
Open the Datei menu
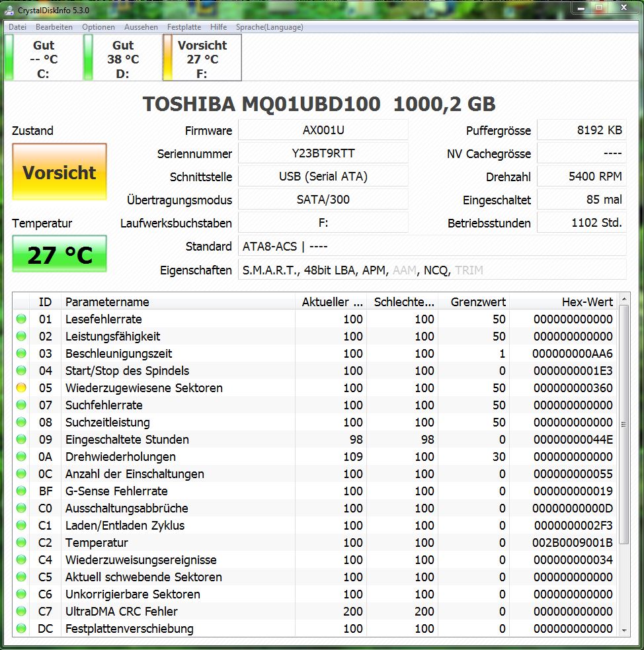[17, 27]
